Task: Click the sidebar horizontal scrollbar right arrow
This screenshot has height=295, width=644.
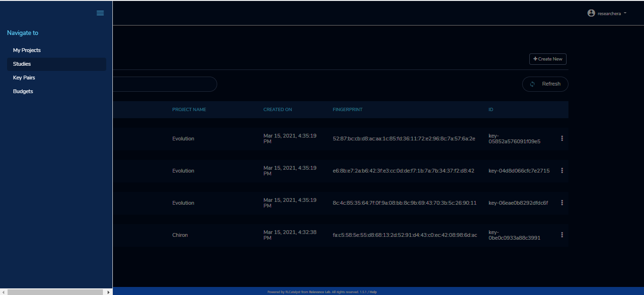Action: pos(109,292)
